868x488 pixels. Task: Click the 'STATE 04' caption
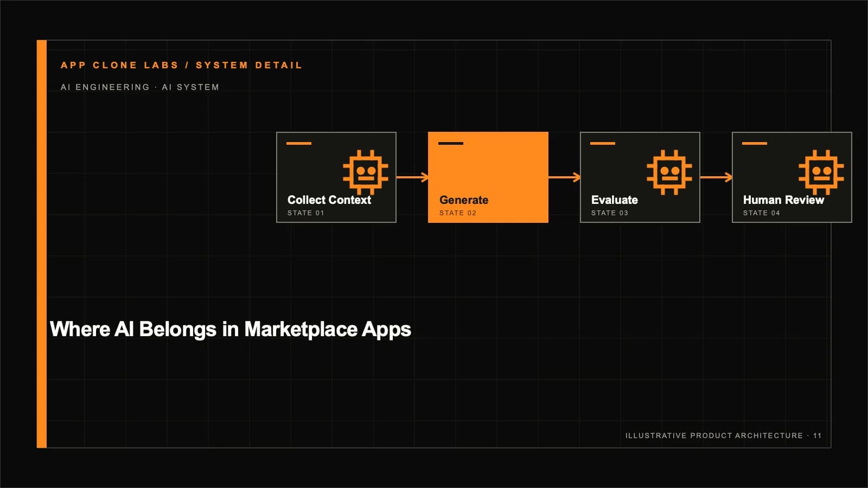[762, 213]
